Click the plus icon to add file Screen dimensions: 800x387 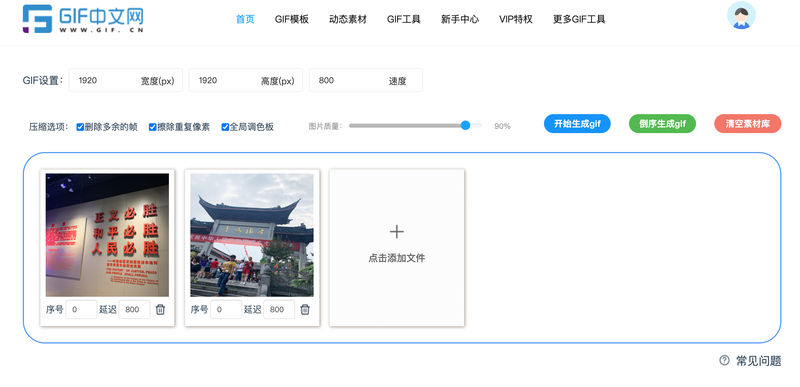pyautogui.click(x=396, y=232)
